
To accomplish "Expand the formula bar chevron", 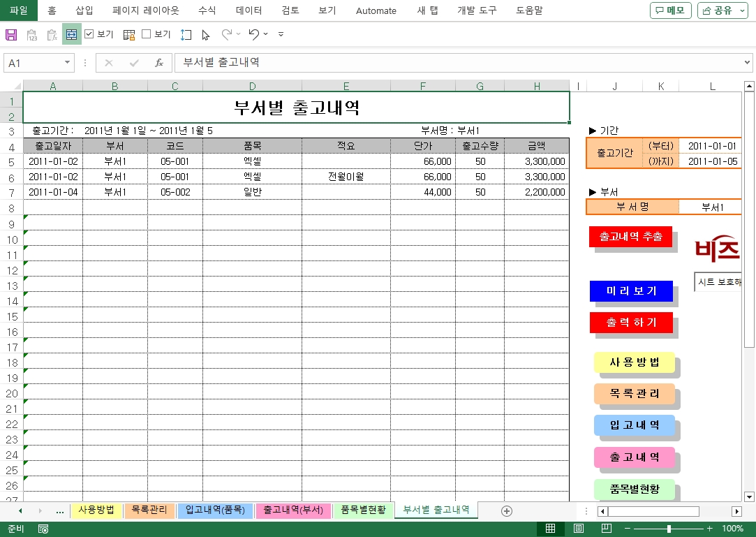I will coord(748,63).
